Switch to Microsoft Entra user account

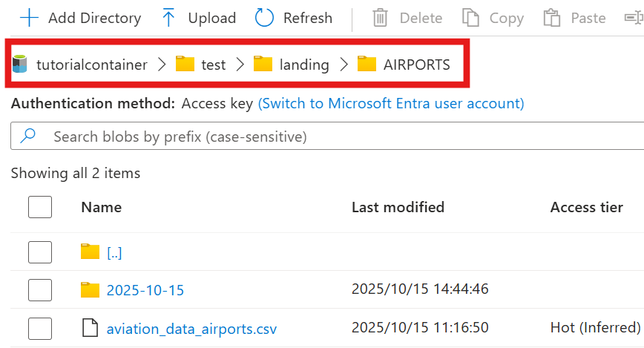click(x=390, y=104)
